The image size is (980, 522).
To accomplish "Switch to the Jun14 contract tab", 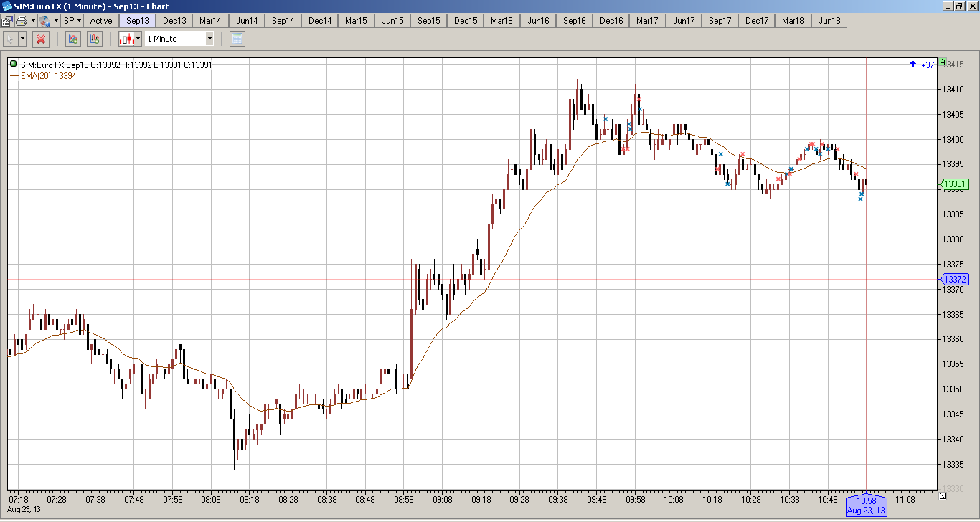I will (247, 21).
